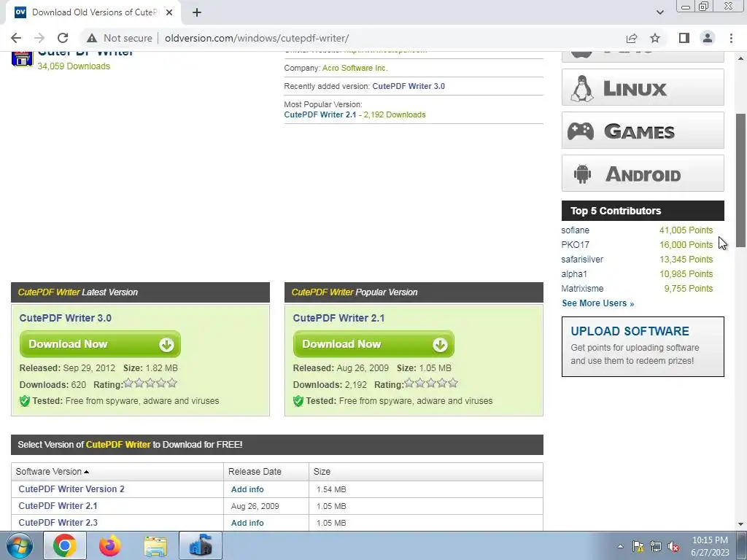
Task: Click the scrollbar up arrow
Action: [x=741, y=58]
